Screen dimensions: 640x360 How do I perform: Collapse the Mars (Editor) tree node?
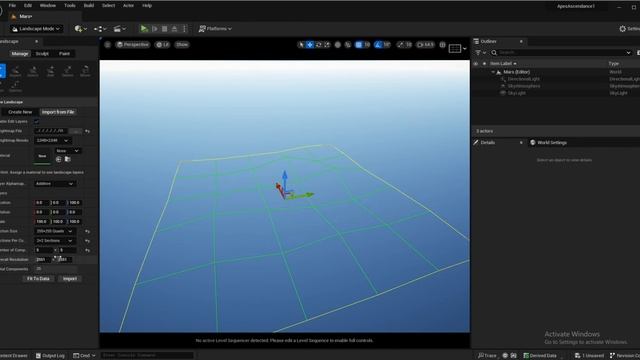[493, 72]
